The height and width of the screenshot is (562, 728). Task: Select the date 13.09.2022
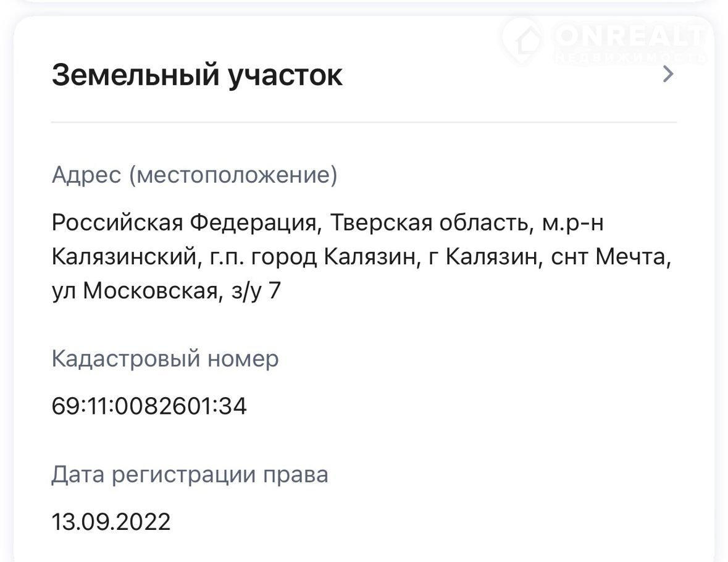111,522
